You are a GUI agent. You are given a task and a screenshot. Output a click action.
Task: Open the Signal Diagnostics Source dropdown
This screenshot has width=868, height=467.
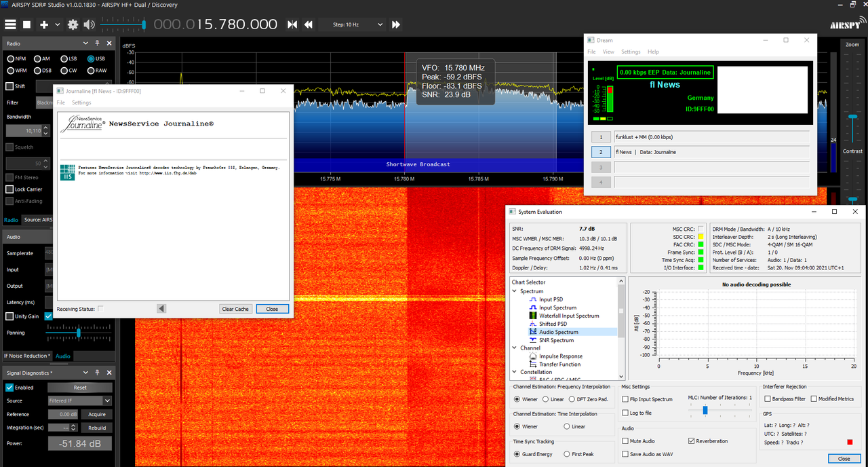tap(79, 400)
